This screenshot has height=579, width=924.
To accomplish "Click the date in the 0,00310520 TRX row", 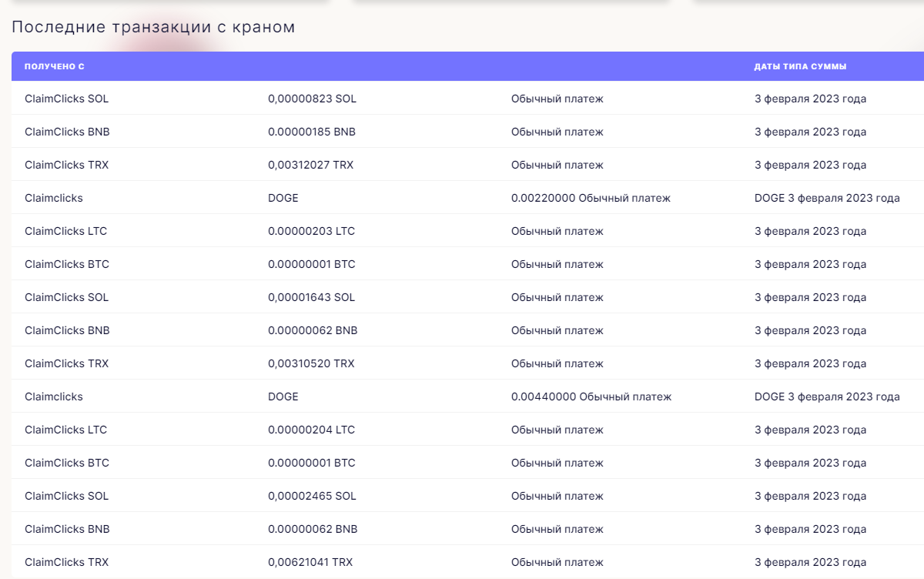I will coord(810,363).
